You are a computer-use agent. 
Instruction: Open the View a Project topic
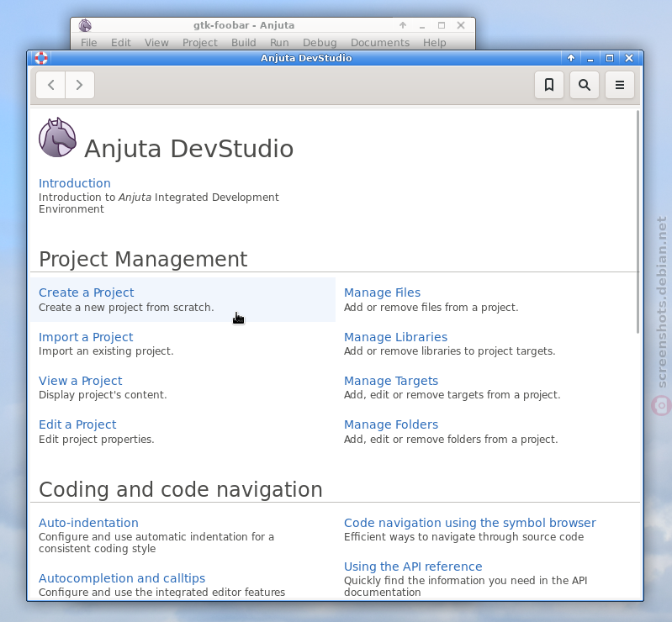tap(80, 381)
